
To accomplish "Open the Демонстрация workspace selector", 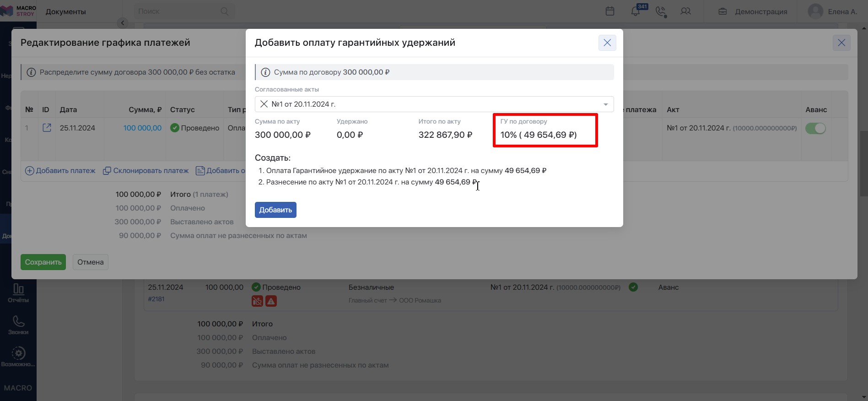I will [x=753, y=11].
